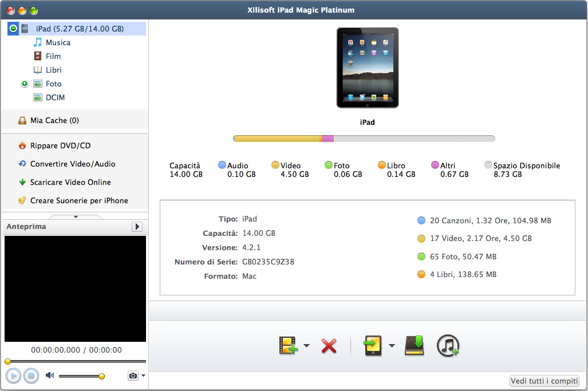Click the export to device icon

373,345
